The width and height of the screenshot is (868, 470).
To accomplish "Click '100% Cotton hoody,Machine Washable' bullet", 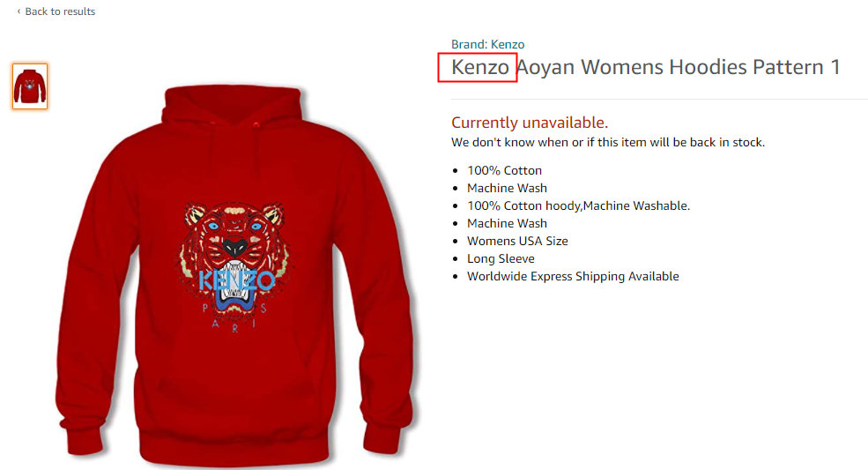I will [x=578, y=206].
